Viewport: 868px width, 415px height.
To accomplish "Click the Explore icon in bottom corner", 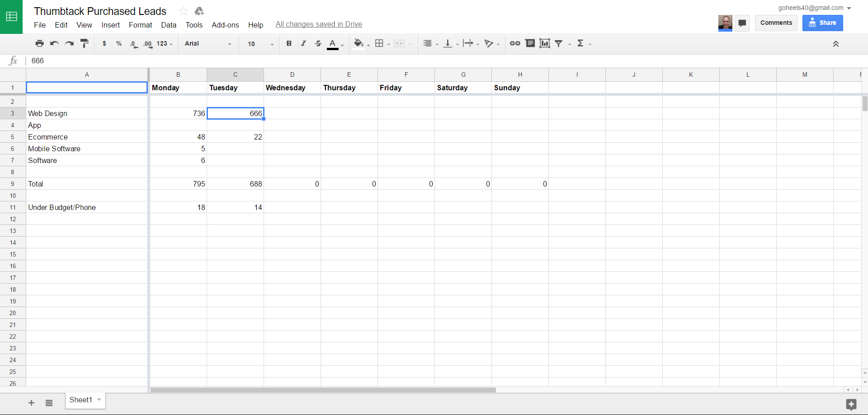I will click(851, 404).
